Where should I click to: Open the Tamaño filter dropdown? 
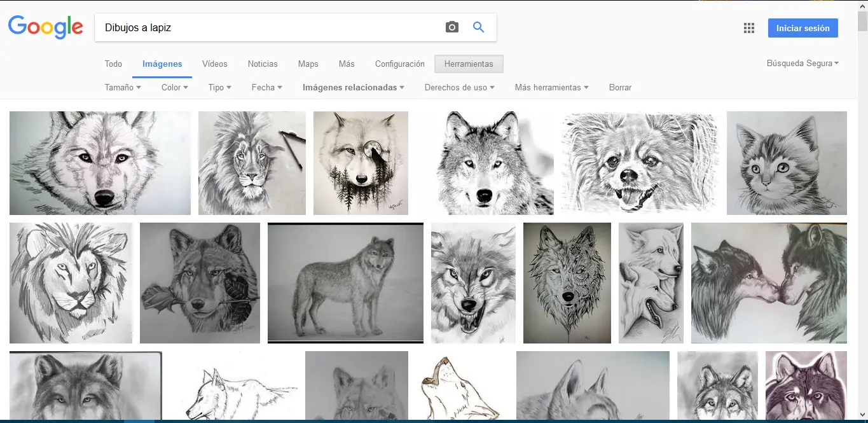coord(122,87)
